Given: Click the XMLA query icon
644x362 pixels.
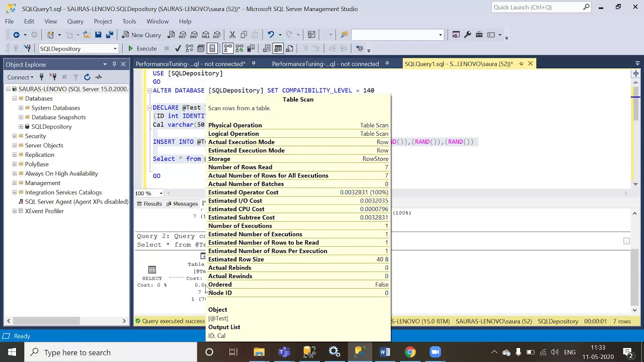Looking at the screenshot, I should tap(205, 35).
